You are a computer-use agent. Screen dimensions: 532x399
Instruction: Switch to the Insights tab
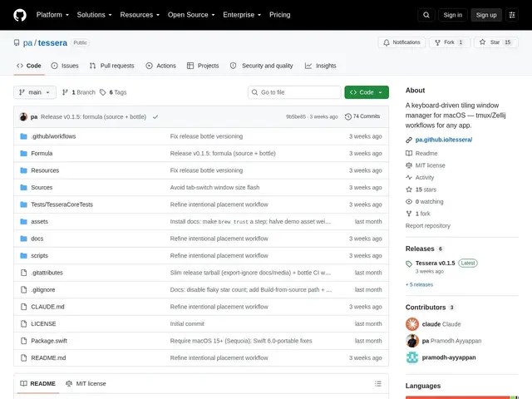click(321, 66)
